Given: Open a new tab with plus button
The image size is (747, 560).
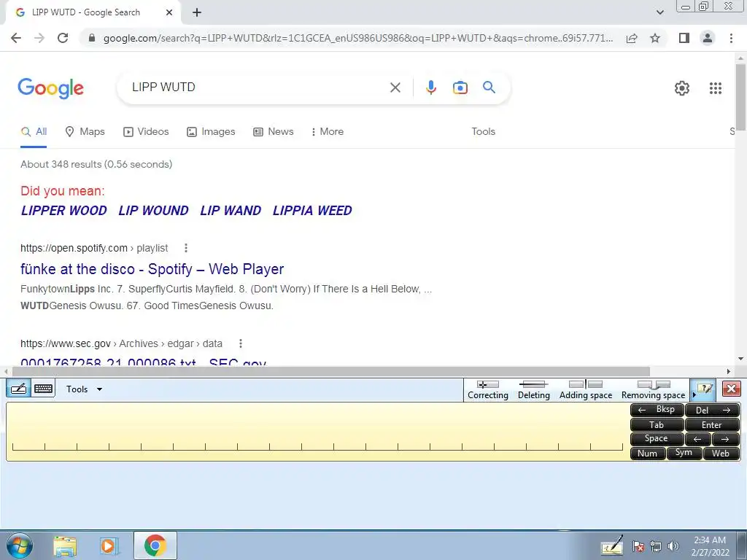Looking at the screenshot, I should click(x=197, y=12).
